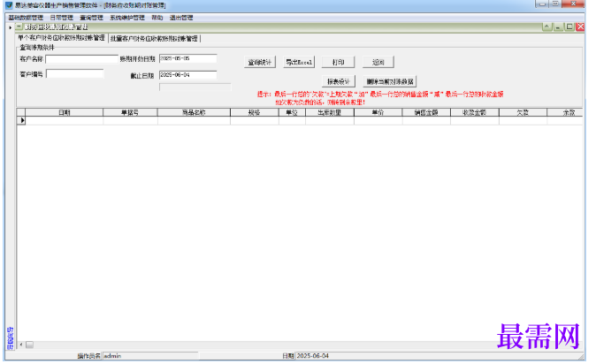596x364 pixels.
Task: Click the empty first cell under 日期
Action: click(65, 120)
